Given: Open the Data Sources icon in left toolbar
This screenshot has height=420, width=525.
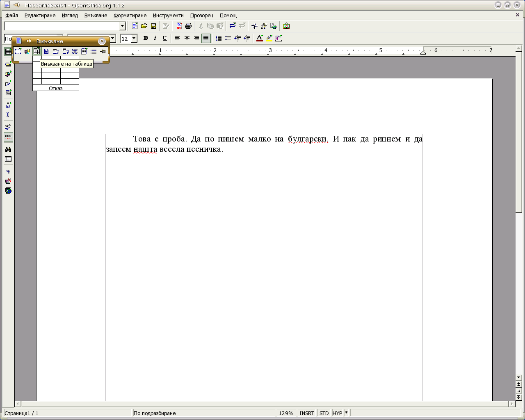Looking at the screenshot, I should [x=8, y=159].
